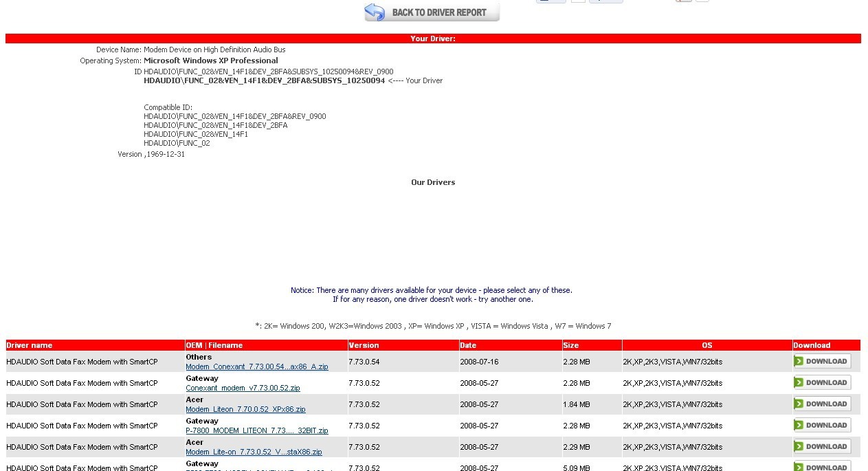Click the notice about many drivers available
Image resolution: width=868 pixels, height=471 pixels.
click(x=432, y=290)
